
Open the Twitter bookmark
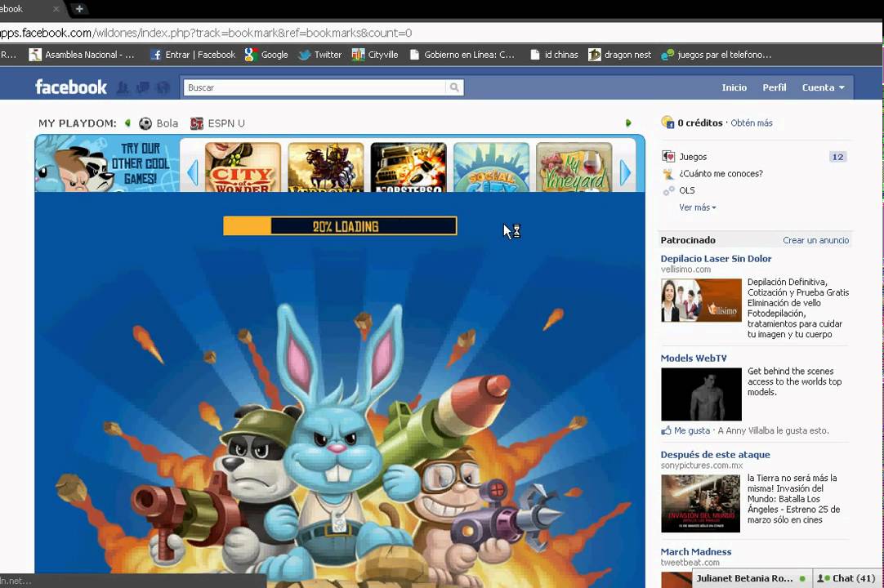click(319, 55)
